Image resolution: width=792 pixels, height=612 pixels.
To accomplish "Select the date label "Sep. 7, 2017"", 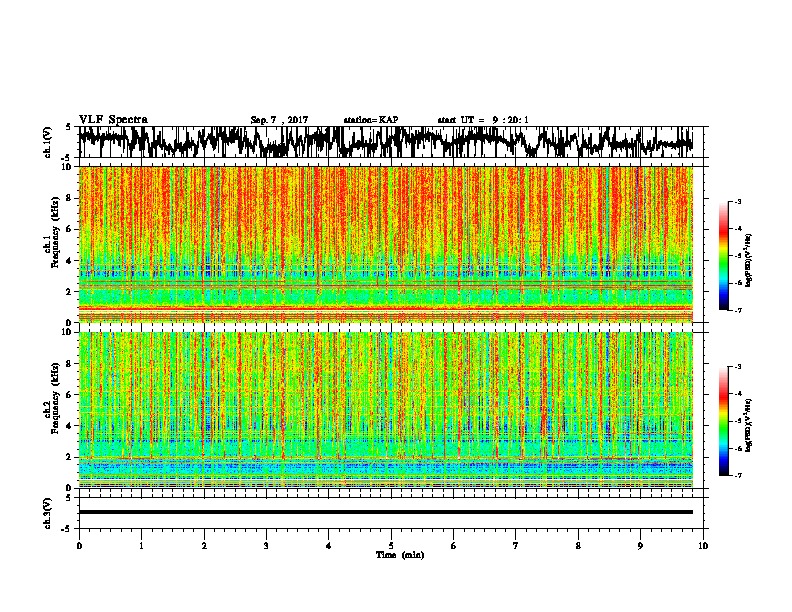I will click(279, 120).
